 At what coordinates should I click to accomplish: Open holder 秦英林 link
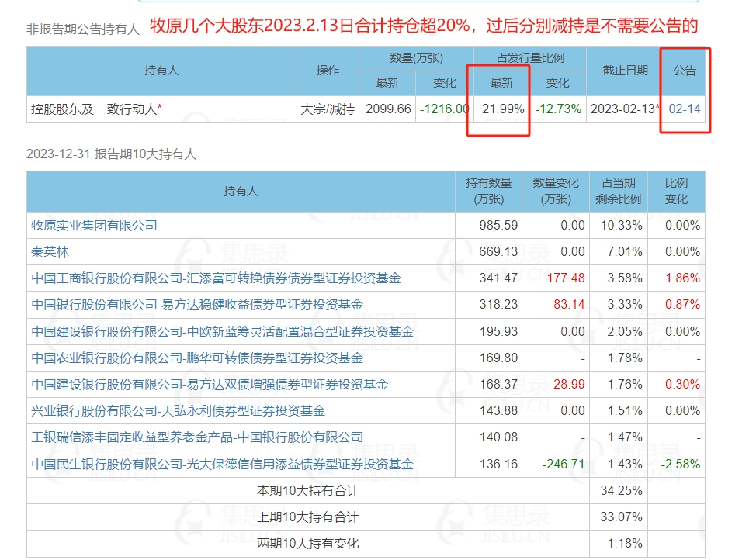click(x=50, y=252)
